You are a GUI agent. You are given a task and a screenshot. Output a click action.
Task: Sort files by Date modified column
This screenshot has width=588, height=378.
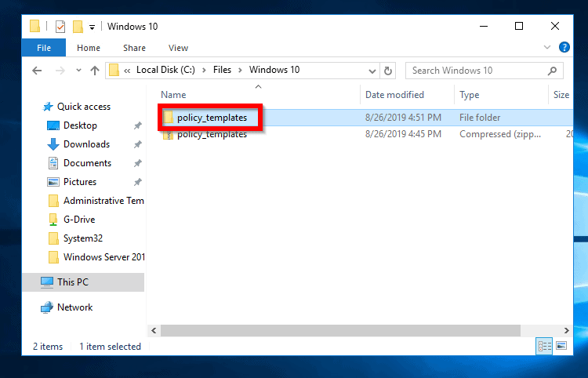click(394, 95)
